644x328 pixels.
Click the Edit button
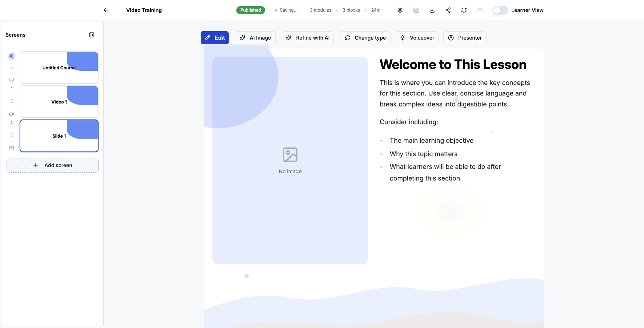(215, 37)
